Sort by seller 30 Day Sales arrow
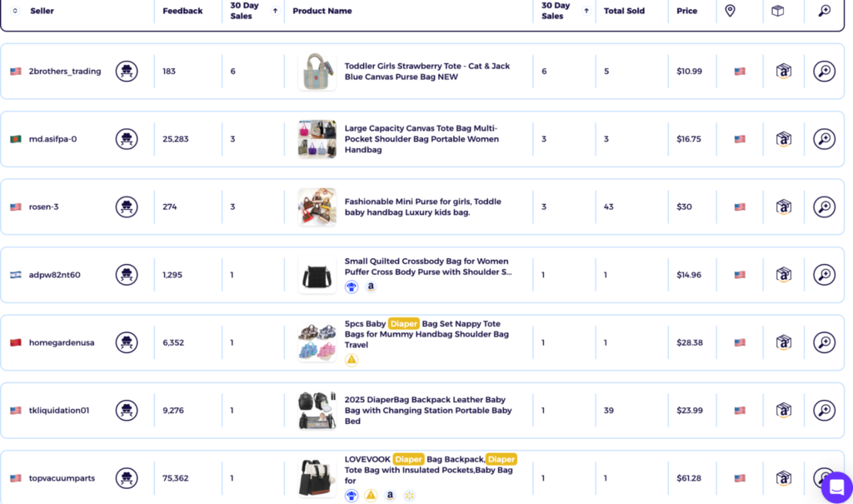853x504 pixels. point(275,10)
